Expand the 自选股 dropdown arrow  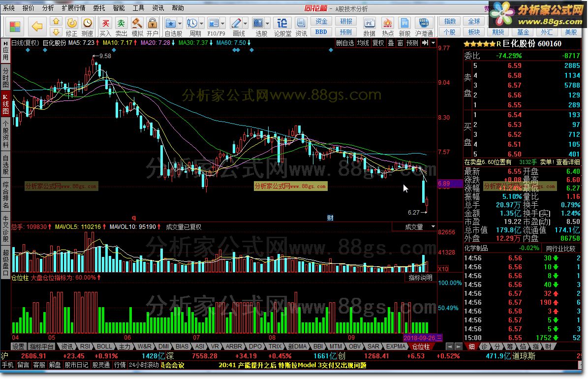pyautogui.click(x=180, y=24)
